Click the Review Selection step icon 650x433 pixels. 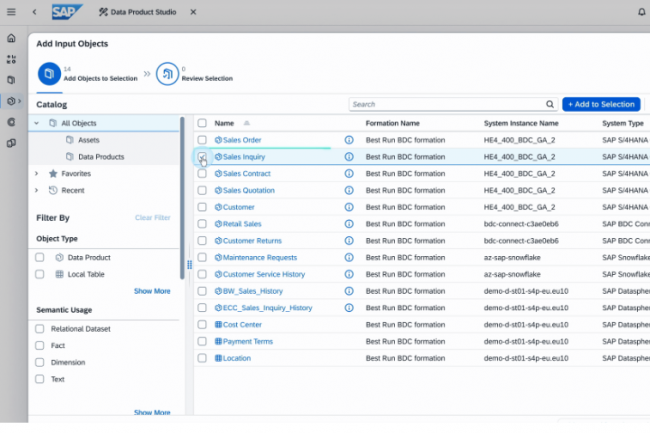[x=167, y=73]
